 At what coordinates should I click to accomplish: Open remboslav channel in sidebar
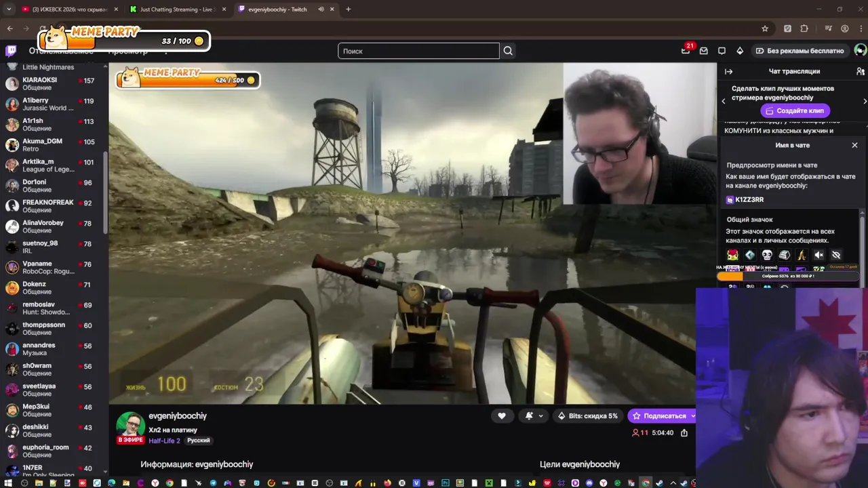(x=54, y=308)
